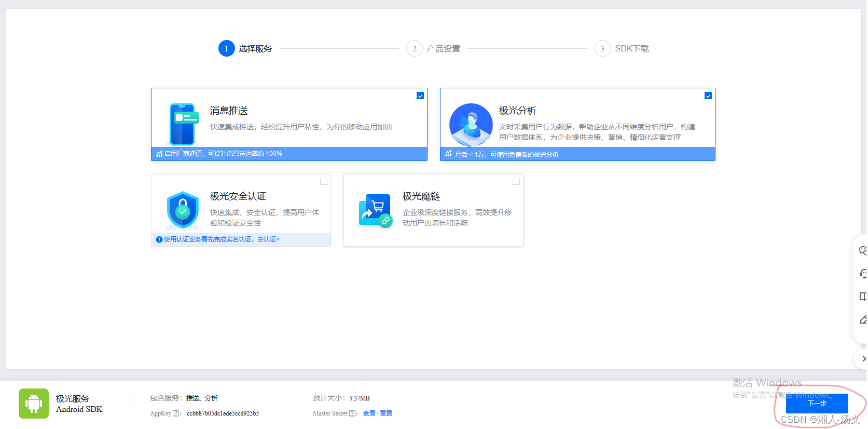Image resolution: width=868 pixels, height=429 pixels.
Task: Click the 极光魔链 shopping cart icon
Action: [x=375, y=210]
